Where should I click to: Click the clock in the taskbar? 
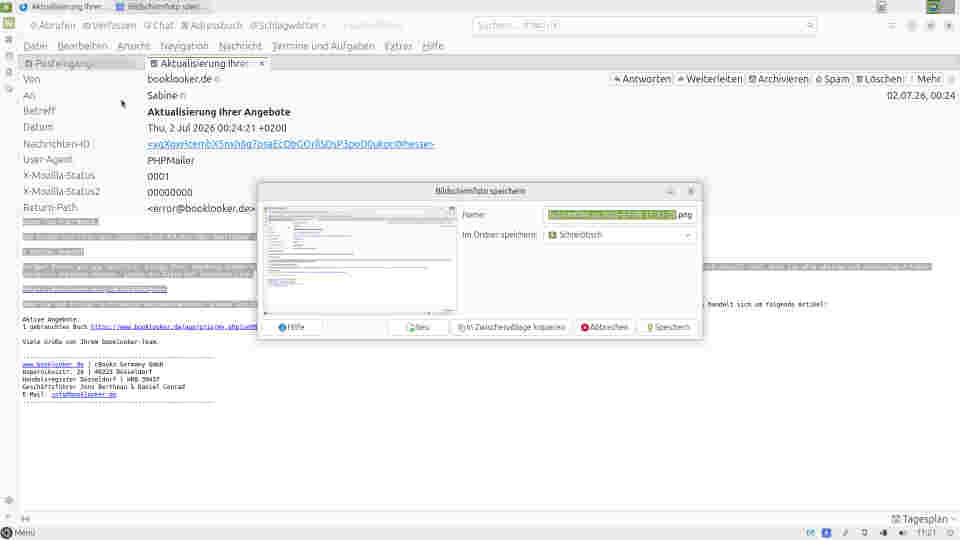[x=926, y=533]
